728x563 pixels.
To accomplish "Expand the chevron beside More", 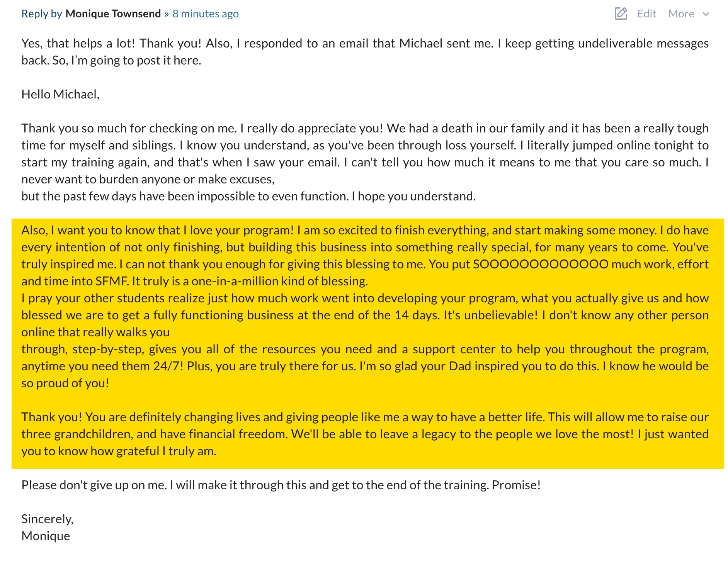I will 706,14.
